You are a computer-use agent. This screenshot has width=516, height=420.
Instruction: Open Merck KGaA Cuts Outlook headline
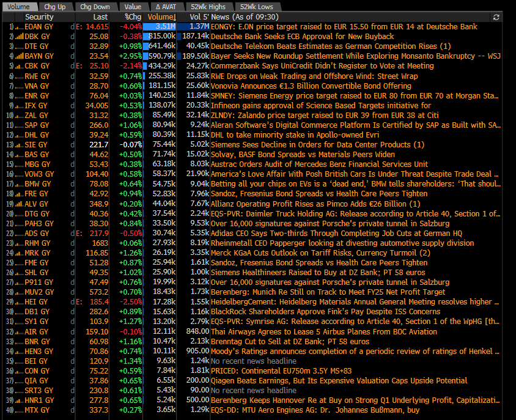[320, 253]
